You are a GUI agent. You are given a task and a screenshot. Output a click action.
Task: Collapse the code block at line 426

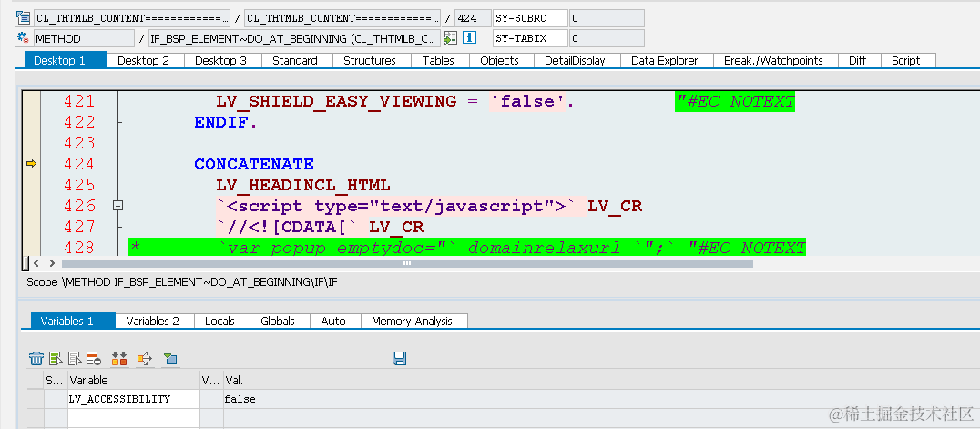point(117,205)
